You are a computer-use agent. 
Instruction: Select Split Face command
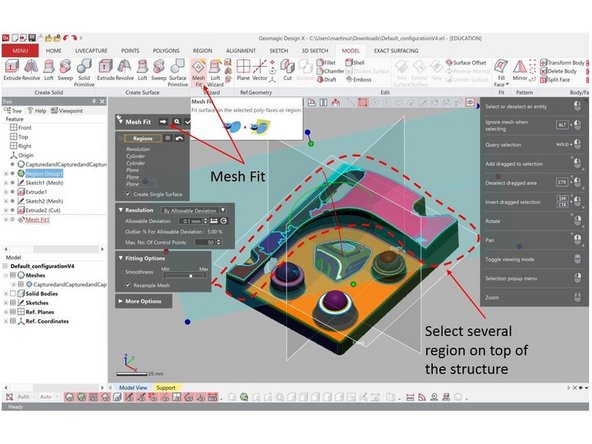[x=555, y=80]
